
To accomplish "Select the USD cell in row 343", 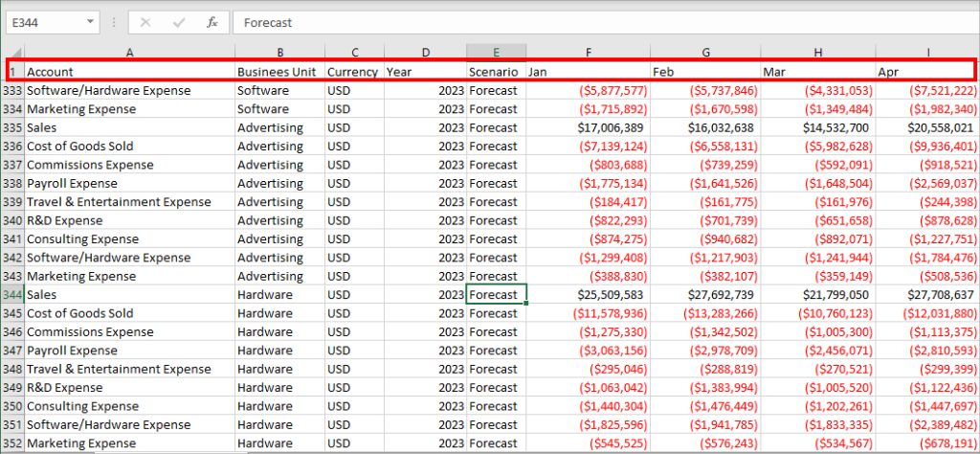I will click(x=354, y=277).
